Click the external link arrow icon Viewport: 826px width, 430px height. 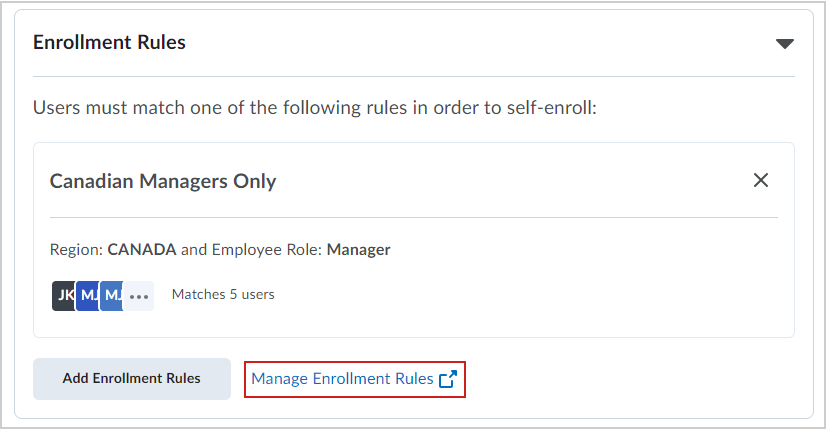click(x=448, y=379)
